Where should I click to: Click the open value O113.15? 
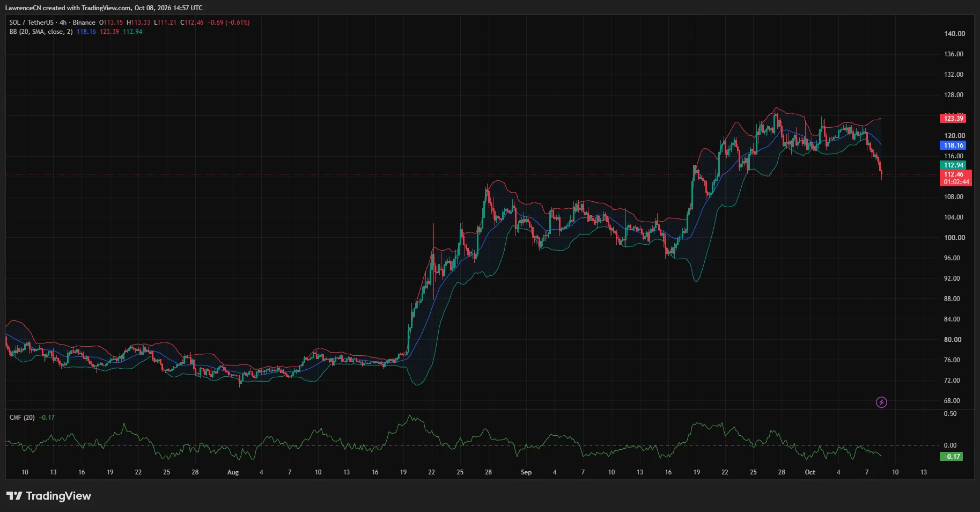pyautogui.click(x=111, y=23)
